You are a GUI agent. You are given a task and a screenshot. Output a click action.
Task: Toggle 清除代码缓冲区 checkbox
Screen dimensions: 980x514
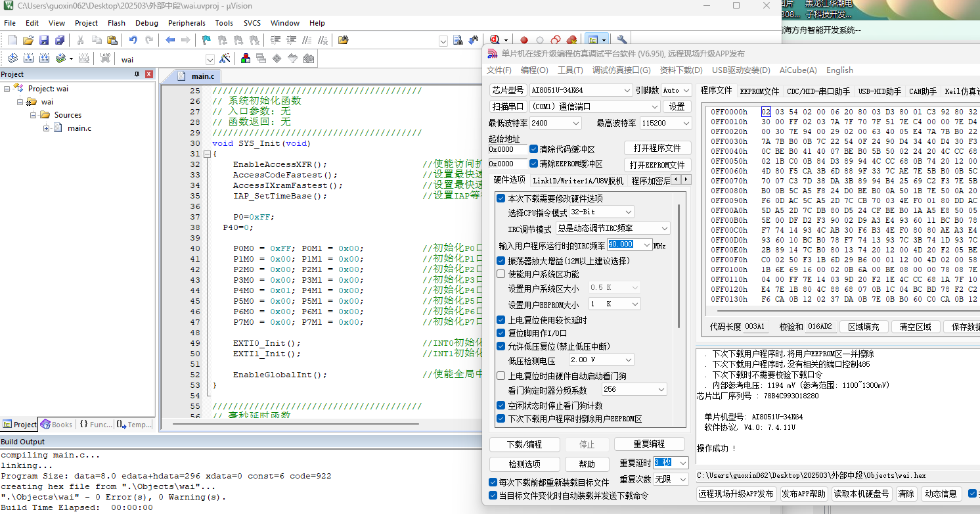tap(534, 149)
